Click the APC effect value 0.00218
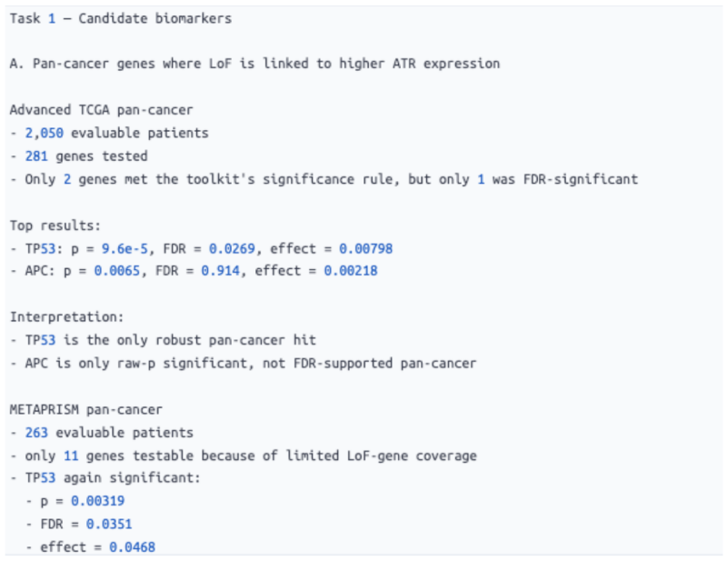The height and width of the screenshot is (561, 728). coord(351,271)
